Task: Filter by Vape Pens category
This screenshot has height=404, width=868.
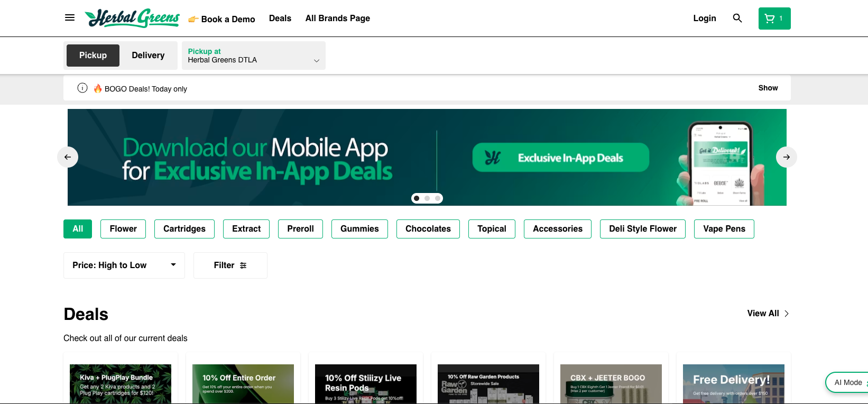Action: pos(724,229)
